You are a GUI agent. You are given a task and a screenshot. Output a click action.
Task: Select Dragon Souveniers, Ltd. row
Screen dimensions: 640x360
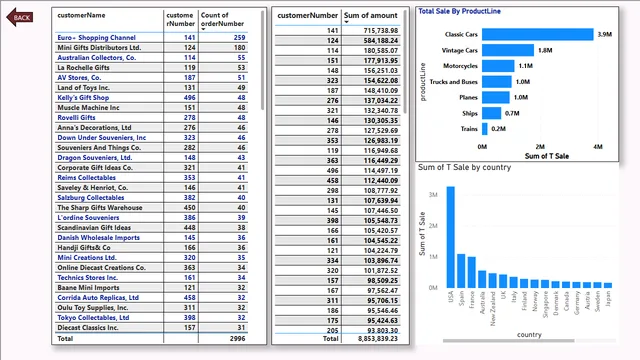[x=151, y=158]
